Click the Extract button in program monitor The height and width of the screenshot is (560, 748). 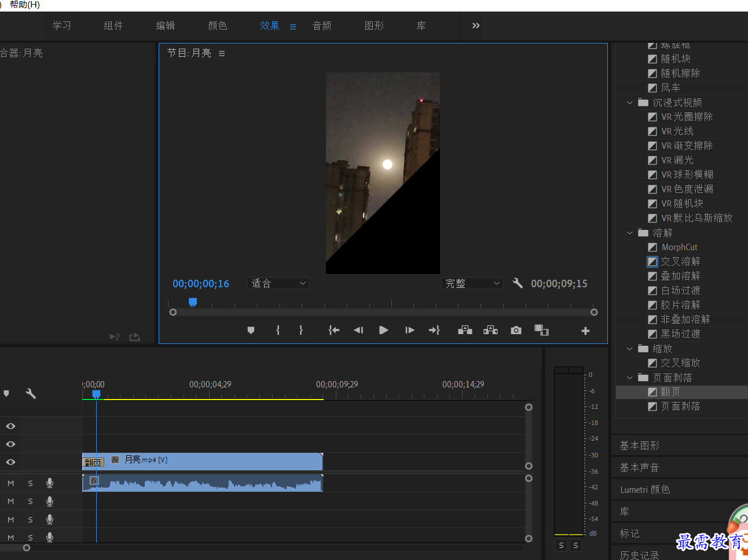click(x=490, y=330)
